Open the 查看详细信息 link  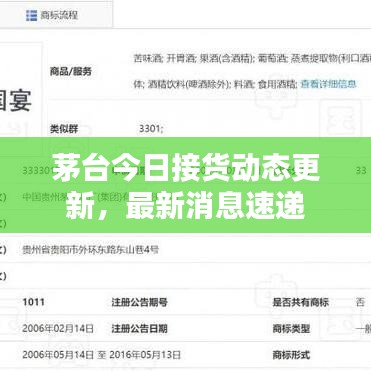pyautogui.click(x=329, y=84)
